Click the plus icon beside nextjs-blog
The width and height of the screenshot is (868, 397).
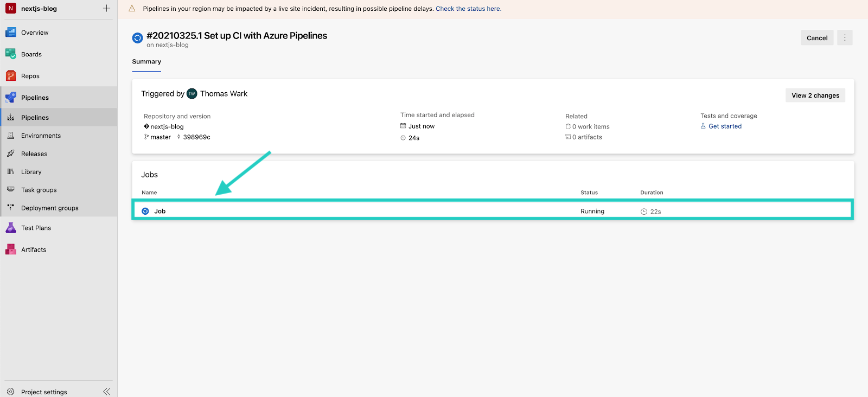point(106,8)
